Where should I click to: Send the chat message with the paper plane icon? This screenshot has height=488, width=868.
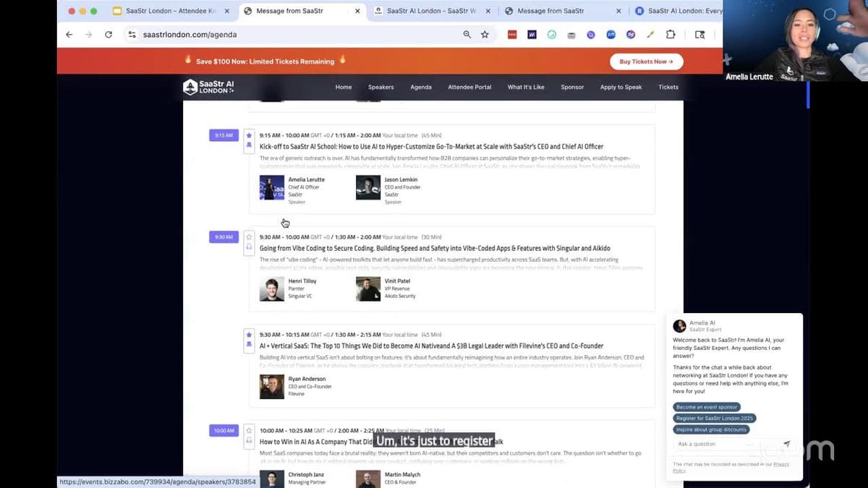click(786, 444)
